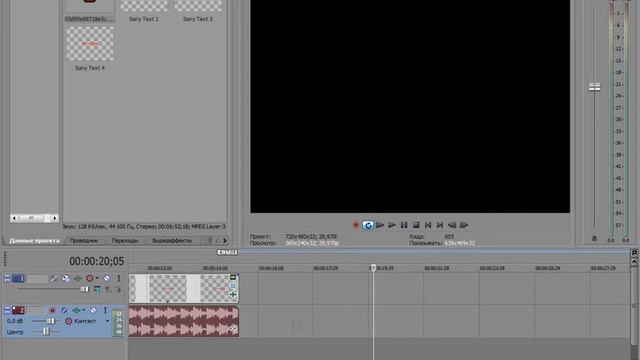Select the audio file media item

89,11
